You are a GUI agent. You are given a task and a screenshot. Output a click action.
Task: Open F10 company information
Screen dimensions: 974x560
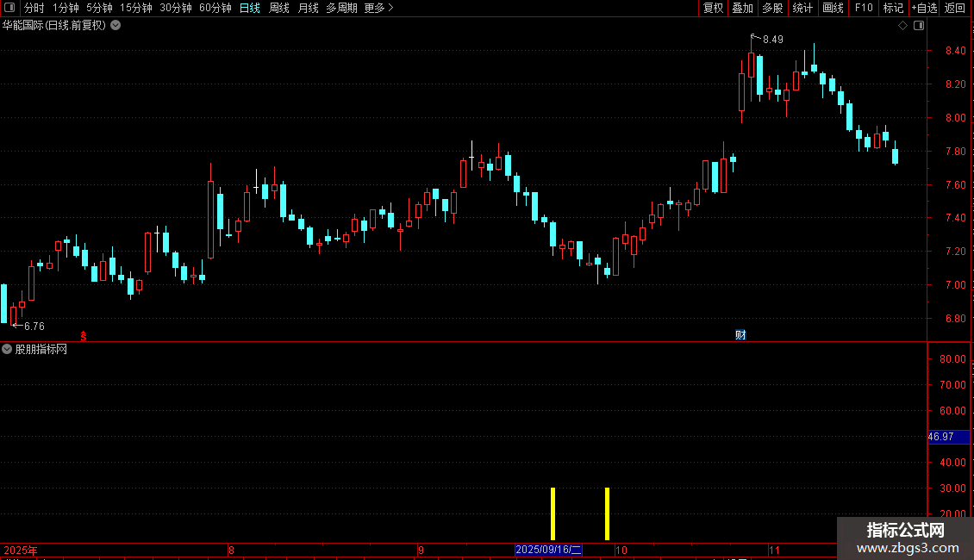click(x=864, y=8)
